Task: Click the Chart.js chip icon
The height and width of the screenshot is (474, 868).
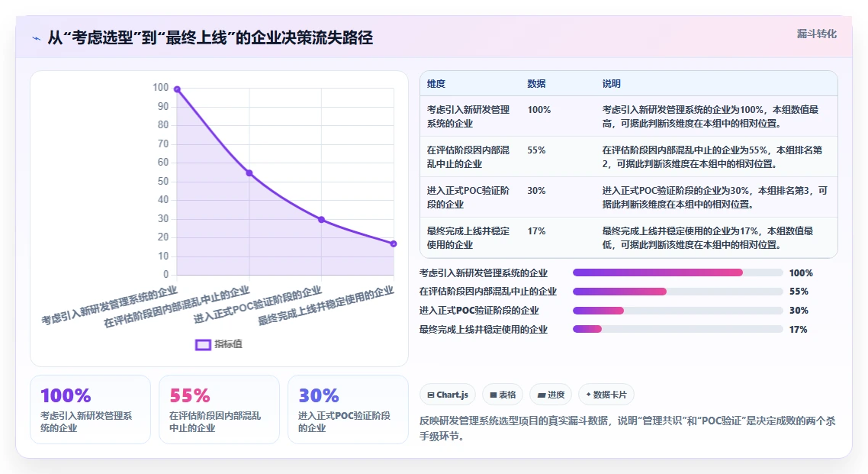Action: pyautogui.click(x=431, y=395)
